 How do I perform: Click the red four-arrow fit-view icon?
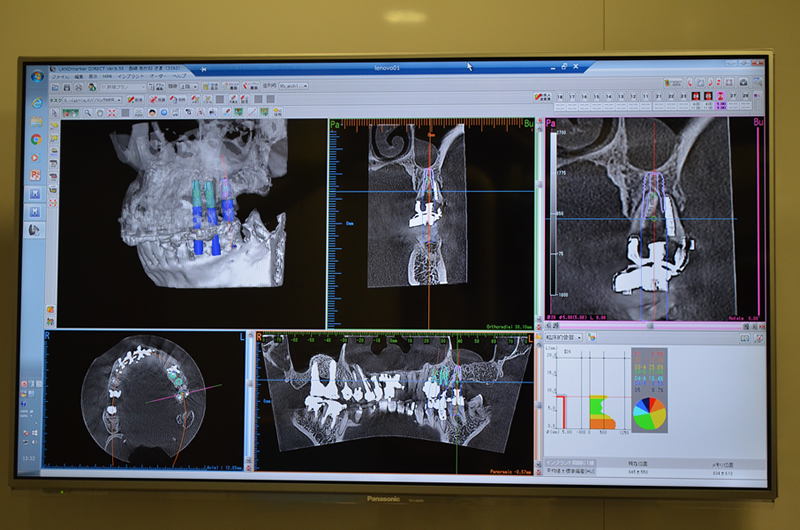(x=112, y=113)
